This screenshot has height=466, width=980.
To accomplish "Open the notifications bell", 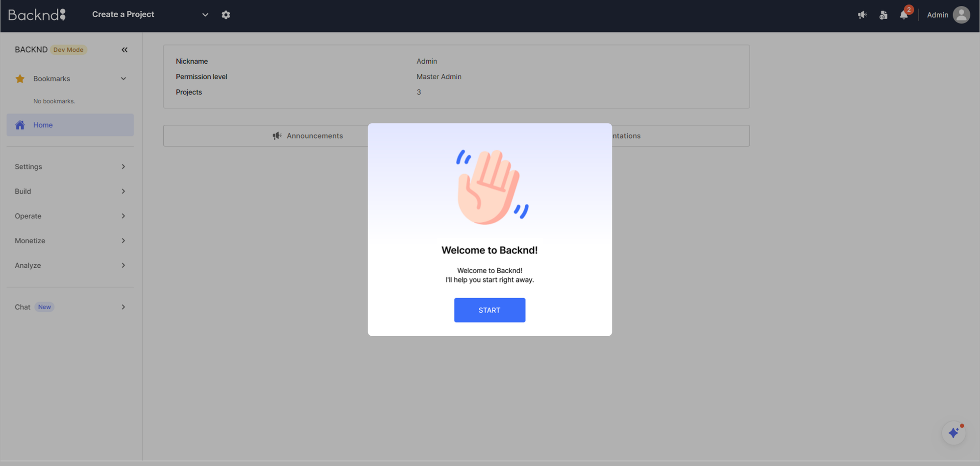I will click(x=904, y=15).
